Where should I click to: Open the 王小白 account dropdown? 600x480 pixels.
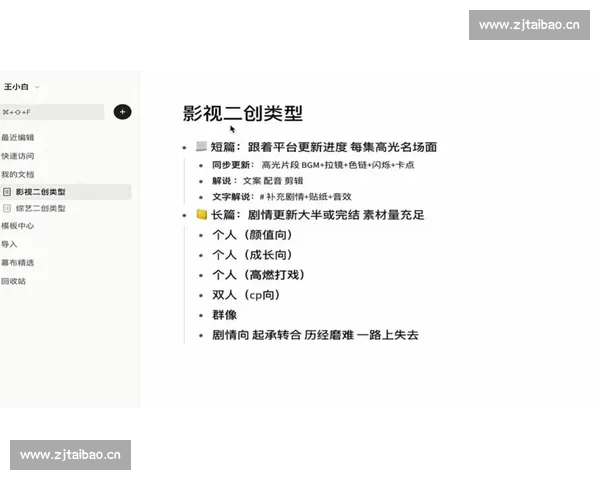click(x=21, y=87)
